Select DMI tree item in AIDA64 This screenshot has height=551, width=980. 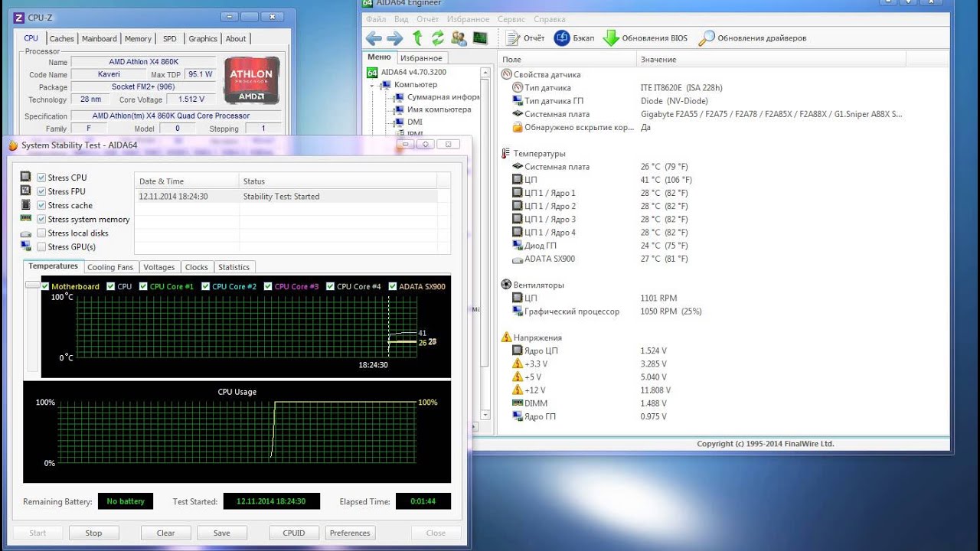(x=414, y=122)
